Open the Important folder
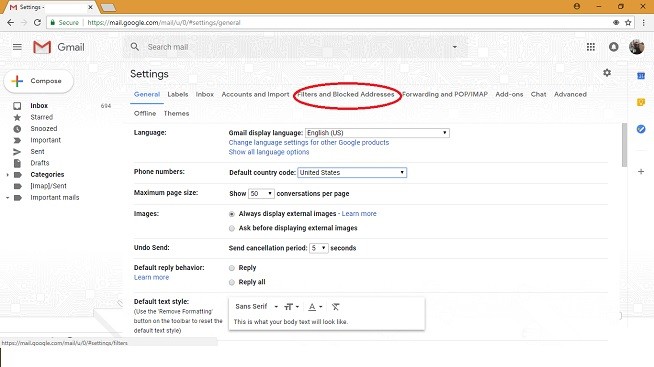Screen dimensions: 654x367 [45, 140]
